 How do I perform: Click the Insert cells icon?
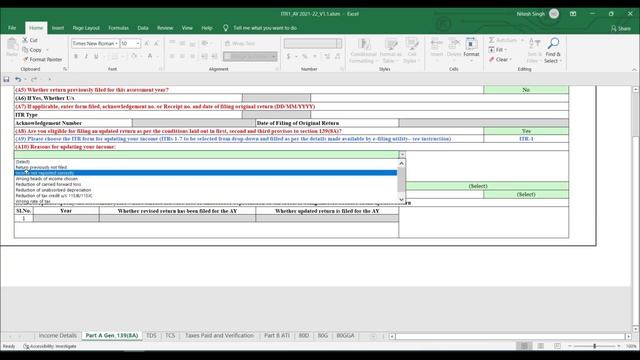436,47
